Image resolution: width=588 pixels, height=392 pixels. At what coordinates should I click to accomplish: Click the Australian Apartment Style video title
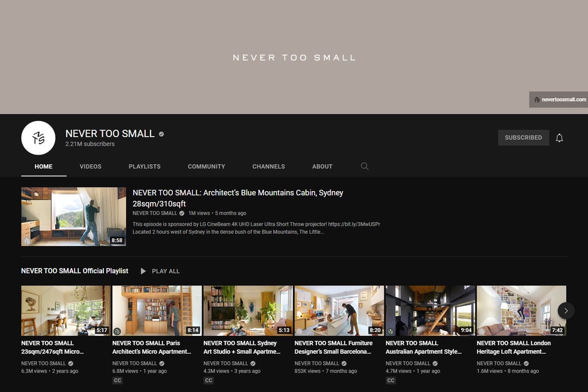[424, 347]
